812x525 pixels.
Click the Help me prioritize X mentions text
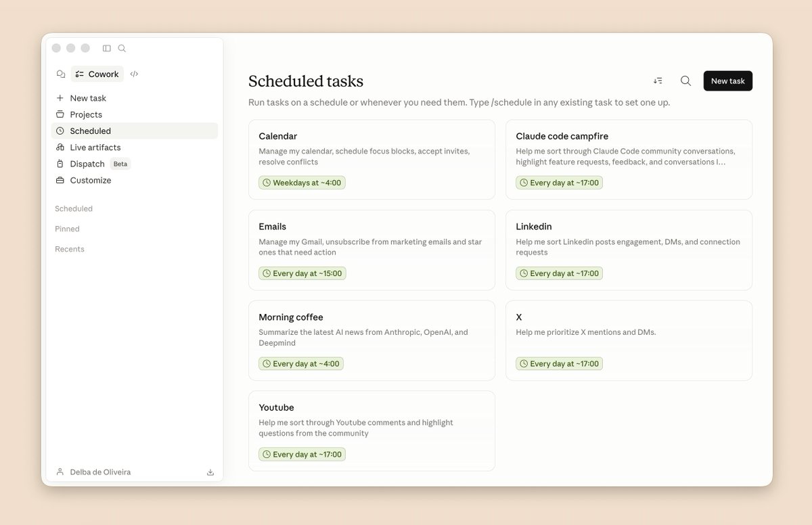[586, 332]
